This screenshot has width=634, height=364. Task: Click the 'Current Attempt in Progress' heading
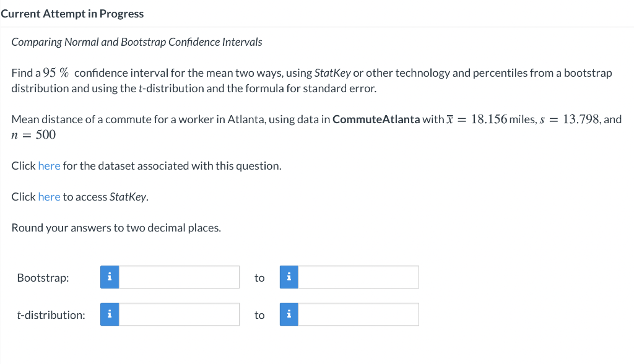click(x=72, y=14)
